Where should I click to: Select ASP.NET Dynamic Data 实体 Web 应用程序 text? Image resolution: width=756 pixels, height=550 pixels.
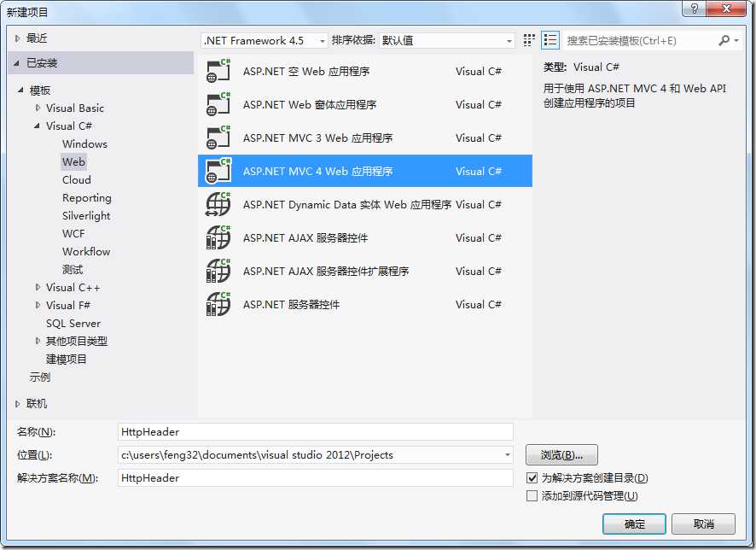coord(347,205)
